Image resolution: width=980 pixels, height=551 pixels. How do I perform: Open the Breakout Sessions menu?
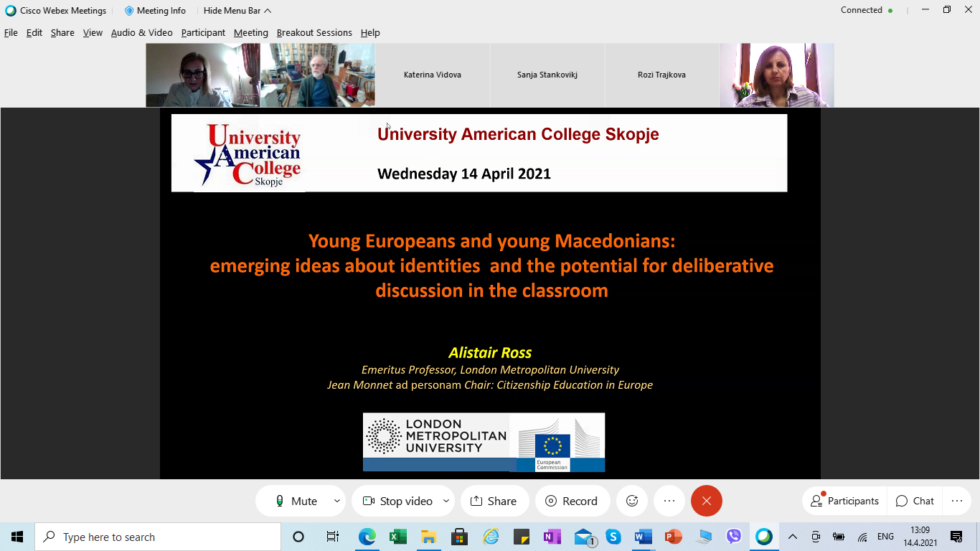[x=314, y=32]
